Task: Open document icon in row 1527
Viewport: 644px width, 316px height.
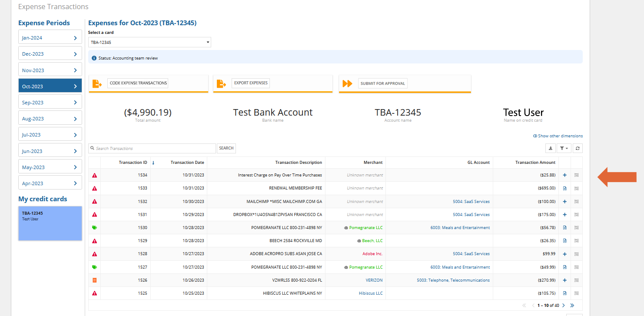Action: (565, 267)
